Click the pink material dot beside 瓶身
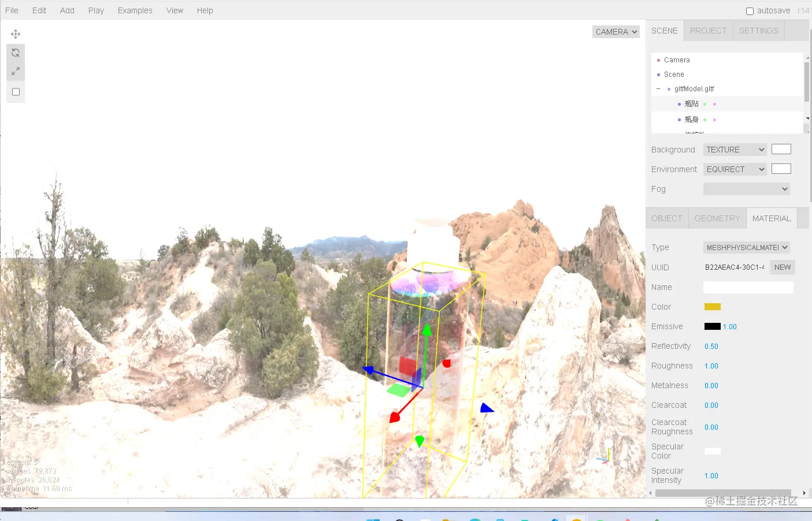The height and width of the screenshot is (521, 812). pyautogui.click(x=714, y=120)
